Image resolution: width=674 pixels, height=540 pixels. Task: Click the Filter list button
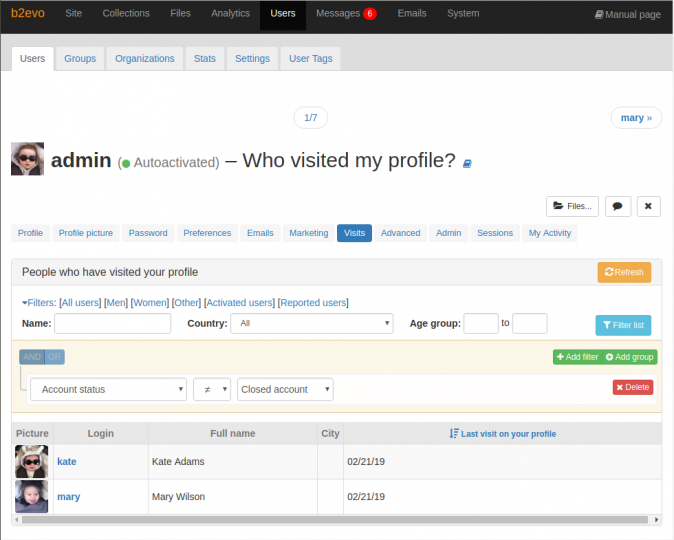(x=623, y=325)
